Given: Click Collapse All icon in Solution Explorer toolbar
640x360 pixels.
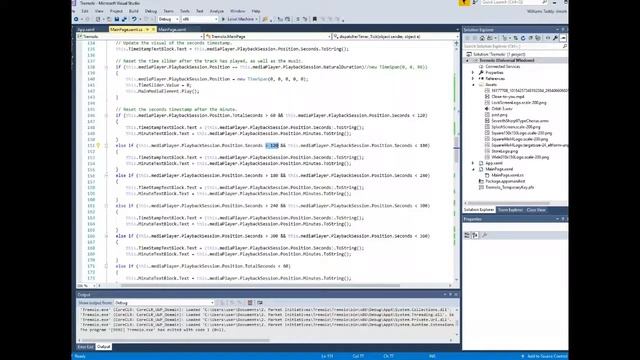Looking at the screenshot, I should [x=530, y=38].
